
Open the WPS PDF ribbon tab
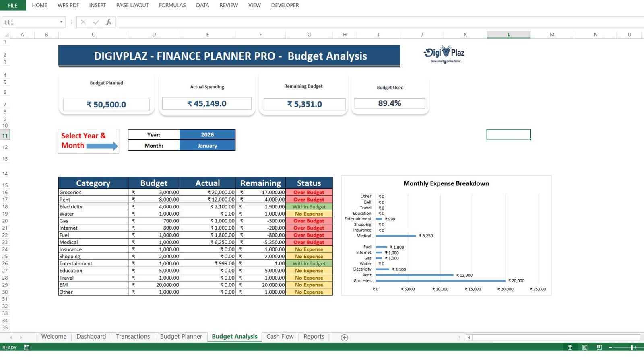click(68, 5)
